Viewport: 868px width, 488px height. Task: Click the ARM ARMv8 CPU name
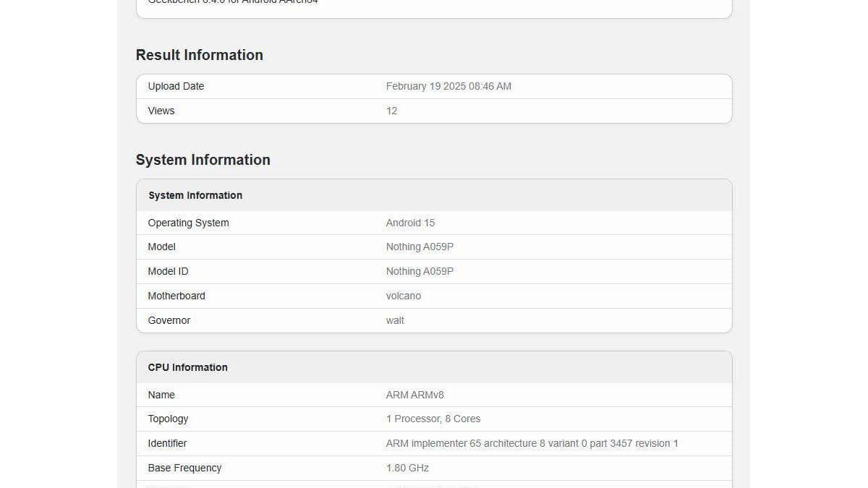(414, 395)
